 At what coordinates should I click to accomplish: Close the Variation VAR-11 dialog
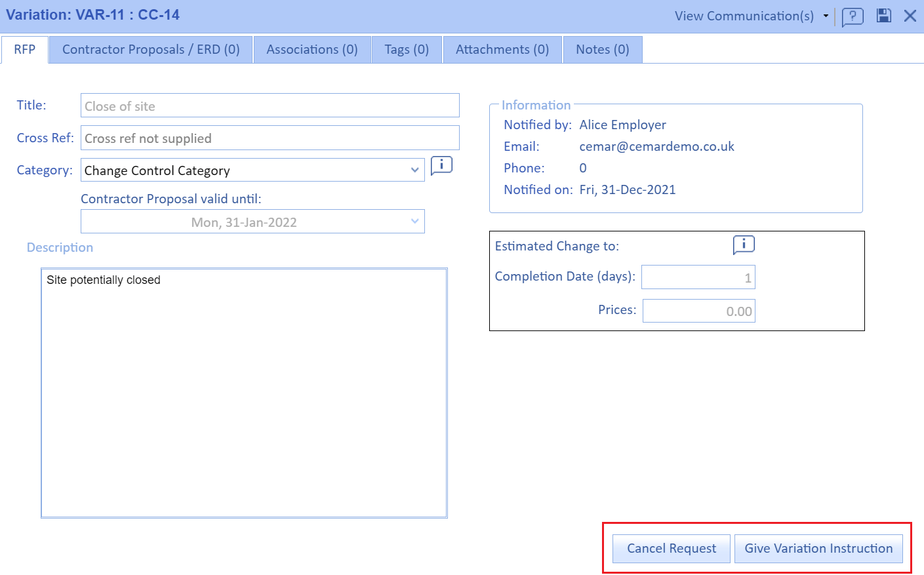[910, 16]
